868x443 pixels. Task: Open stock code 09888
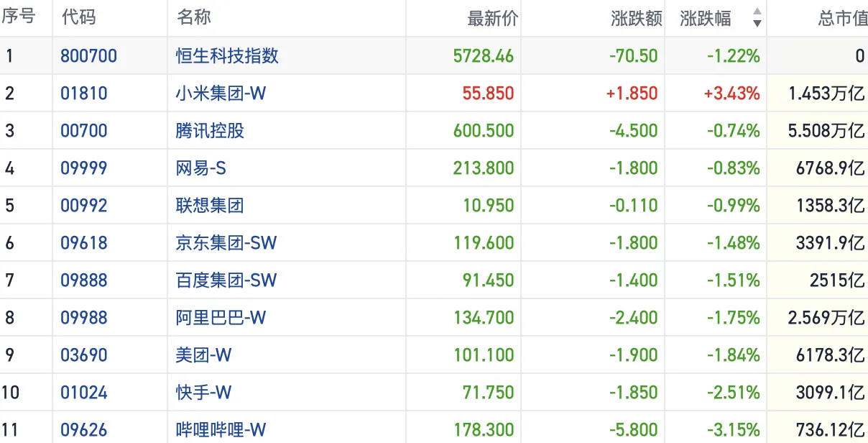[84, 280]
